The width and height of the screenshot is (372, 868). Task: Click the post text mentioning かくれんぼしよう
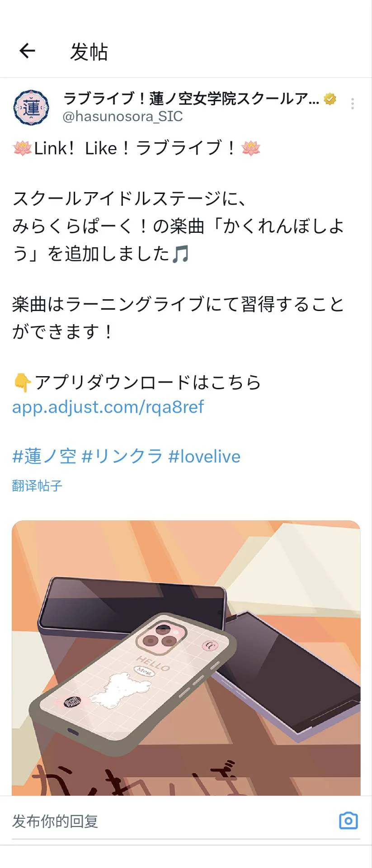(179, 226)
